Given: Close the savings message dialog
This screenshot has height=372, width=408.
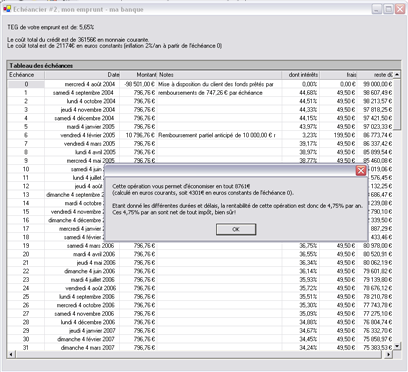Looking at the screenshot, I should pos(361,171).
